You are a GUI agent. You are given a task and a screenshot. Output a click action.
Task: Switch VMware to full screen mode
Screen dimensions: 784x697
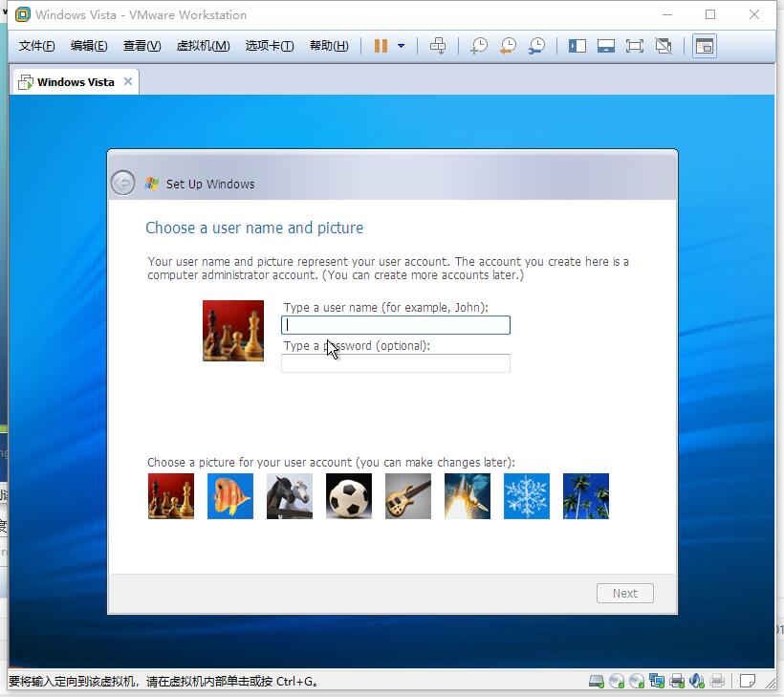point(635,46)
